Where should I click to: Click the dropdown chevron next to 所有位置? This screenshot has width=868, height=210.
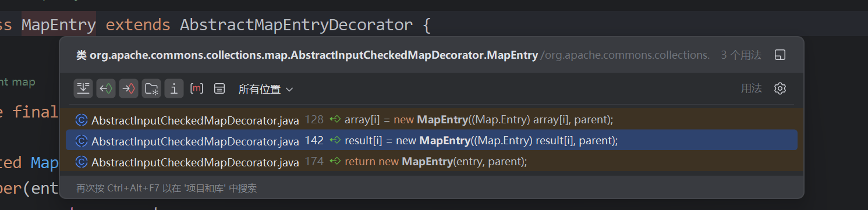289,90
